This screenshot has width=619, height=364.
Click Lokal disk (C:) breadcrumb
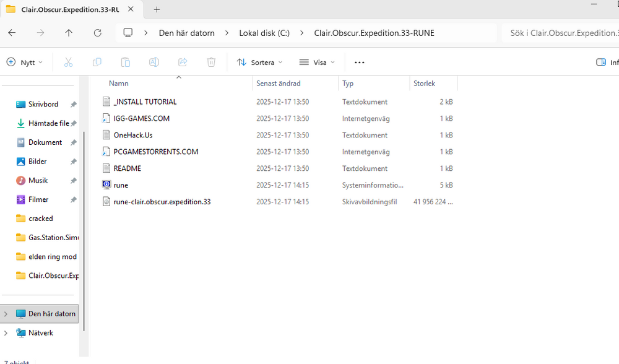click(x=264, y=33)
